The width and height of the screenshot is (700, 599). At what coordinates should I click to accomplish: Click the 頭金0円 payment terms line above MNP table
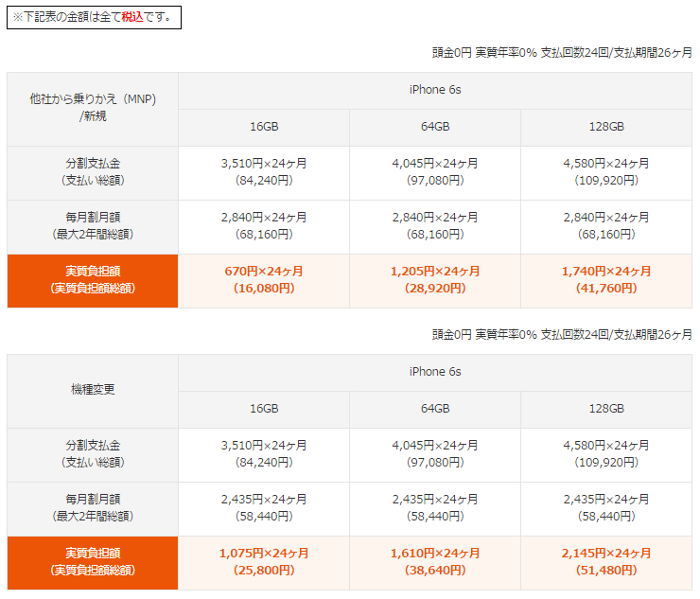coord(562,53)
